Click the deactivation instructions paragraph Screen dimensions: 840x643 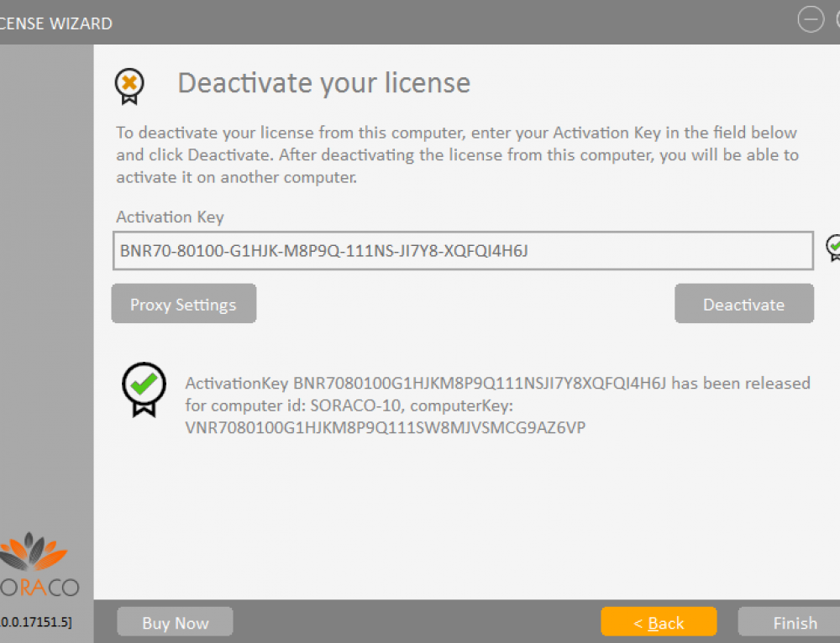pos(457,155)
